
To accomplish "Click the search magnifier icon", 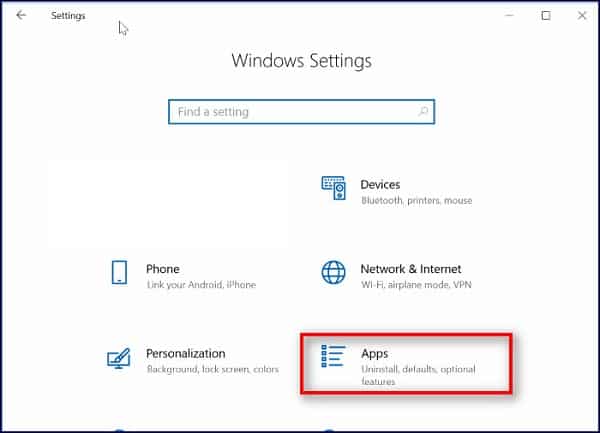I will click(x=423, y=112).
